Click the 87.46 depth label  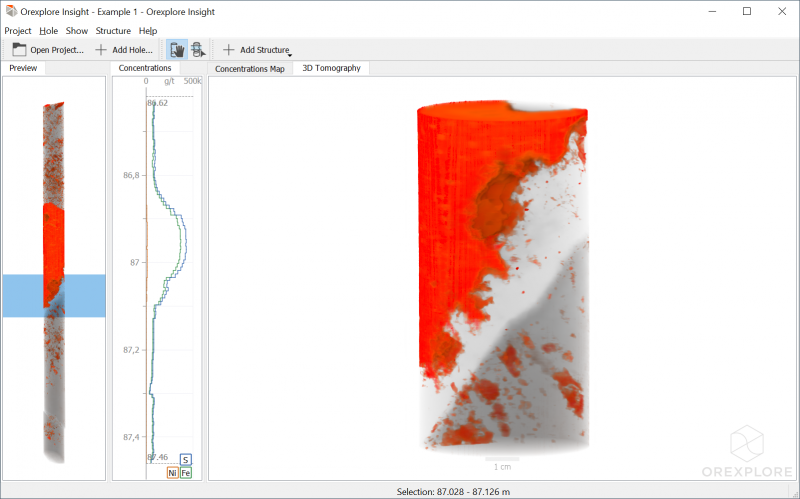(158, 457)
